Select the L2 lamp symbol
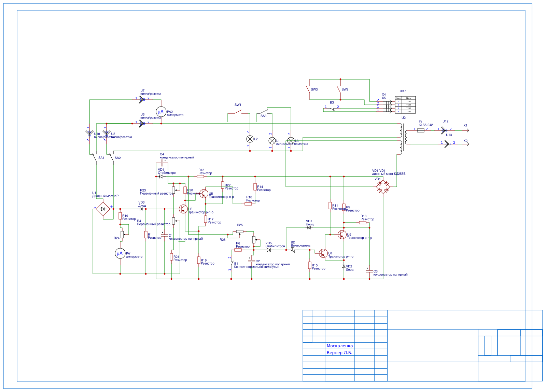 [250, 139]
